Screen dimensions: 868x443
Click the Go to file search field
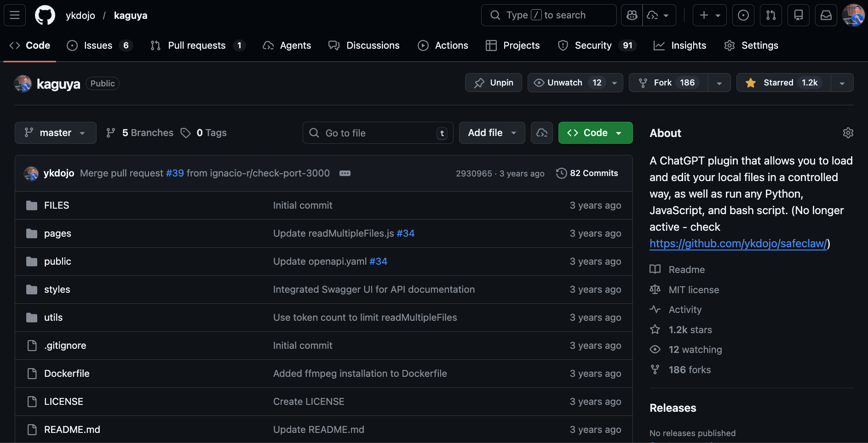coord(377,133)
